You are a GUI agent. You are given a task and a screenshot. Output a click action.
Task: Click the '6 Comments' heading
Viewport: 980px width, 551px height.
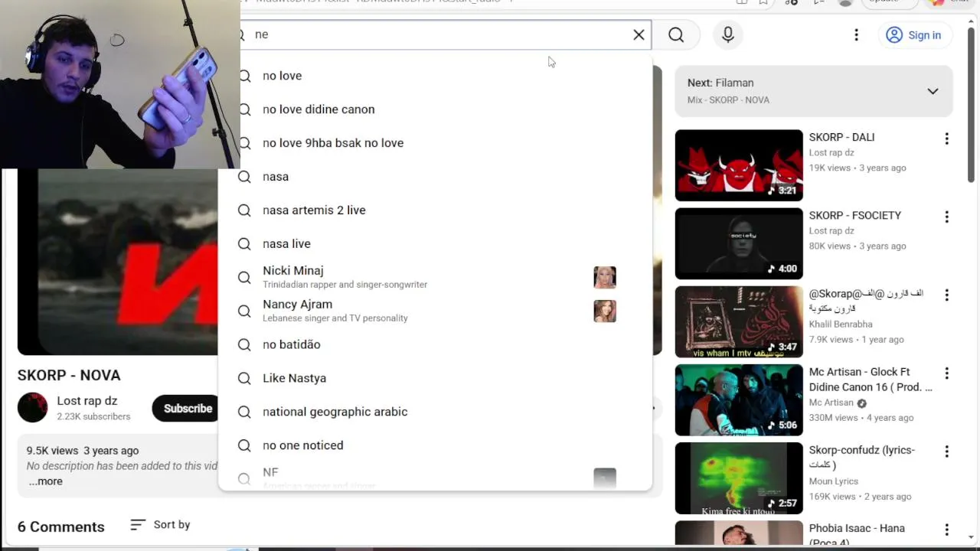tap(61, 527)
